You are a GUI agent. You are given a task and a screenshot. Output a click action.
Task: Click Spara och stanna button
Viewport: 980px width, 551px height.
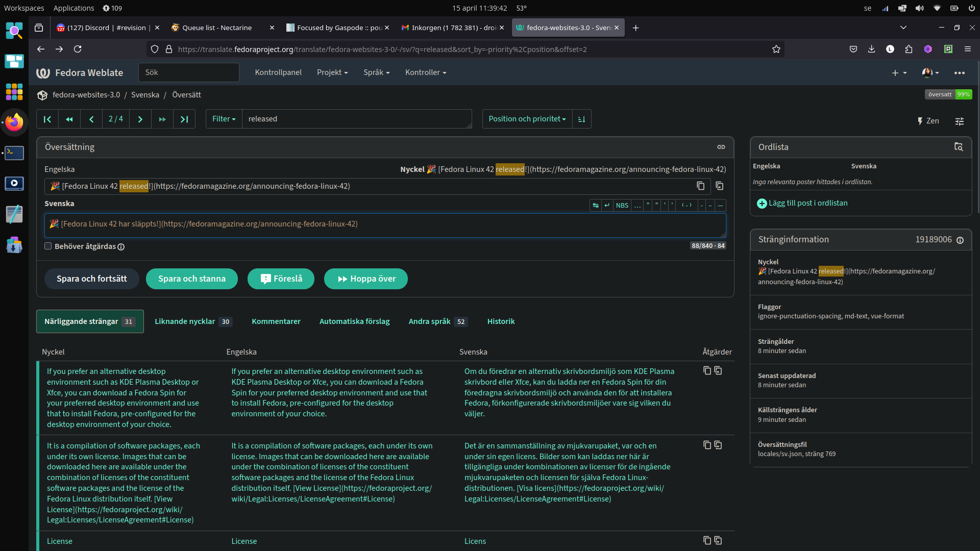[x=192, y=279]
